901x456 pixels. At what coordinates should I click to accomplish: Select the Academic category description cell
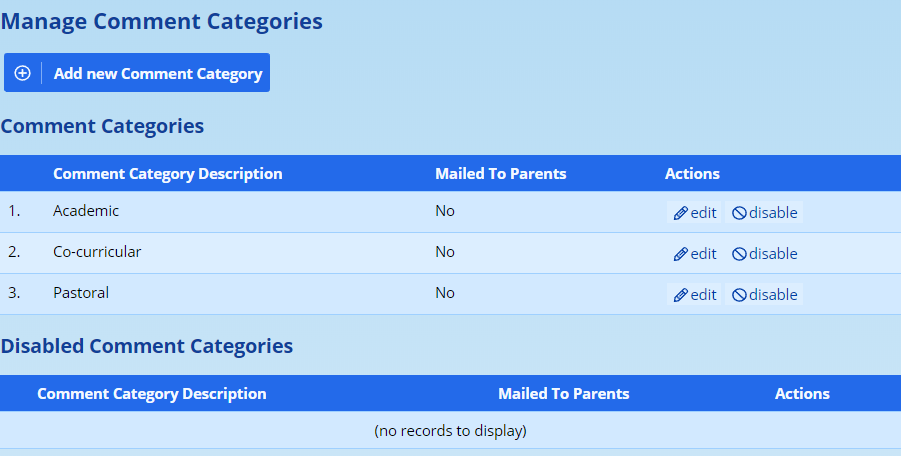86,211
